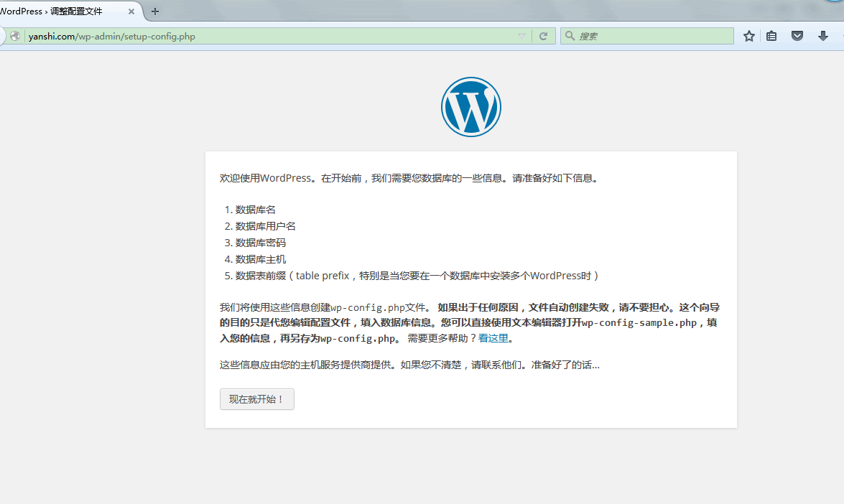Open a new tab with the plus button
Screen dimensions: 844x504
[x=154, y=11]
